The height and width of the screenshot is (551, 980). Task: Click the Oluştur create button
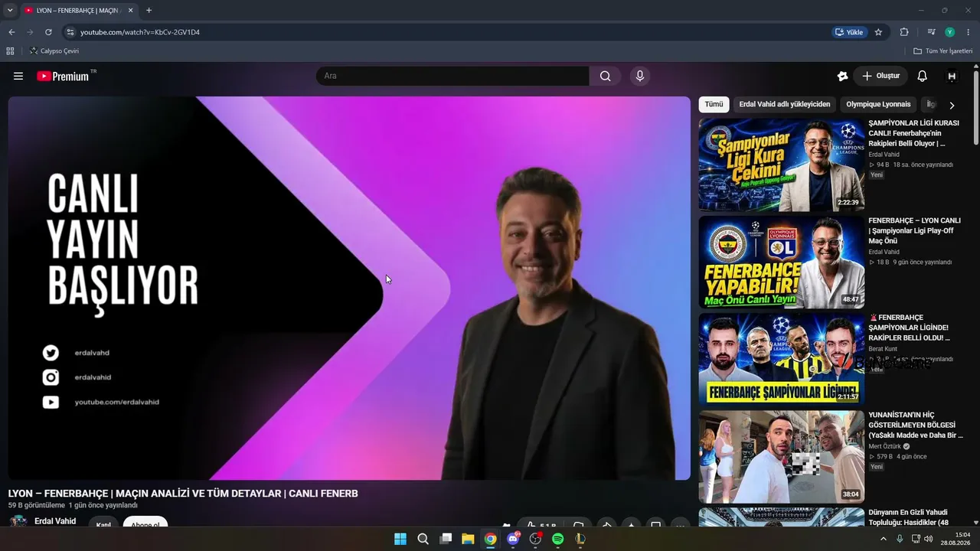(x=880, y=76)
